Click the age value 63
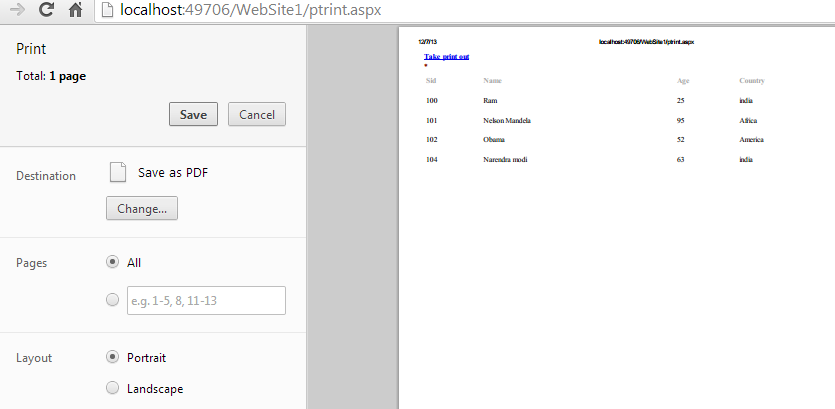The width and height of the screenshot is (835, 409). pyautogui.click(x=681, y=159)
